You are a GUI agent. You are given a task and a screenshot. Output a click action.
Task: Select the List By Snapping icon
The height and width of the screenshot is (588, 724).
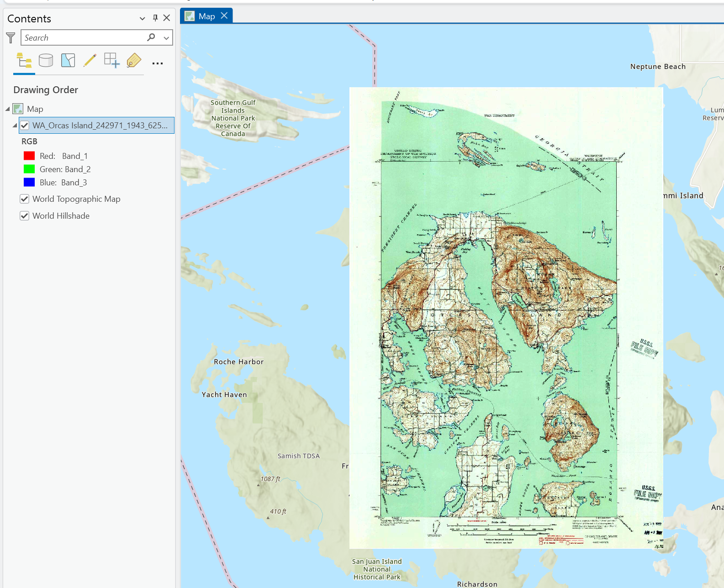coord(112,60)
